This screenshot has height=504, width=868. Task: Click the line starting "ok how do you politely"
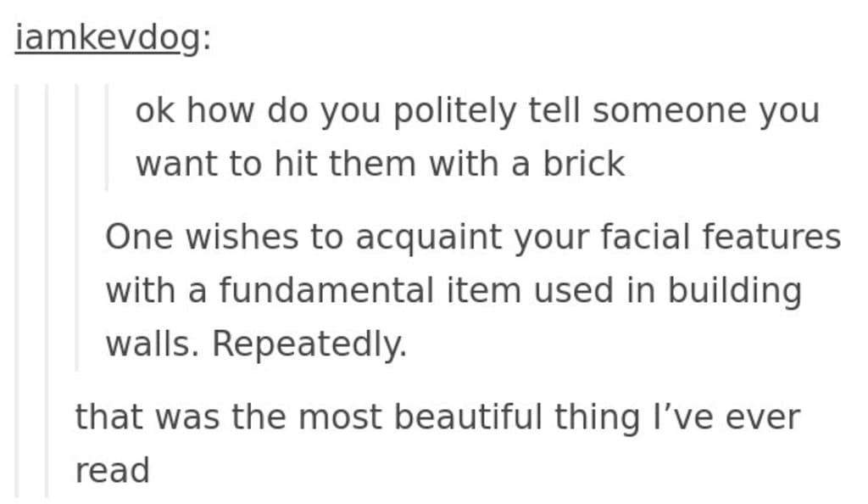tap(477, 110)
